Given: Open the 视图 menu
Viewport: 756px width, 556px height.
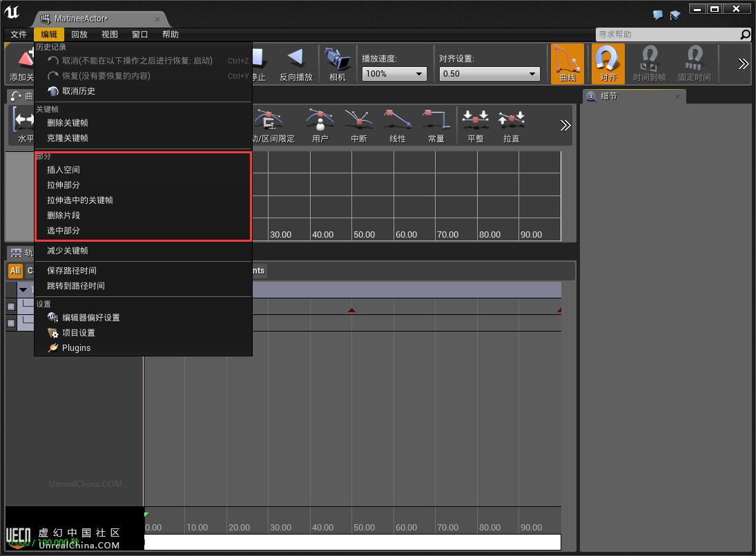Looking at the screenshot, I should coord(110,35).
